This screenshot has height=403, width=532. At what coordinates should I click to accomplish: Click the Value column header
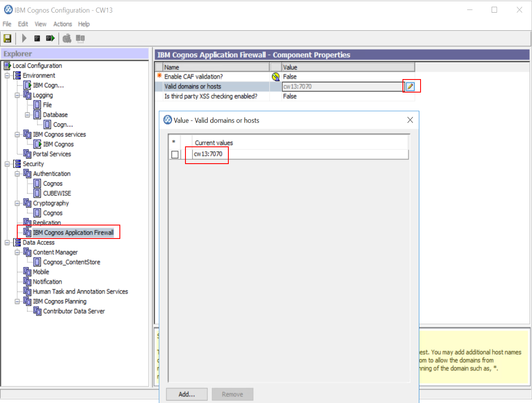348,67
